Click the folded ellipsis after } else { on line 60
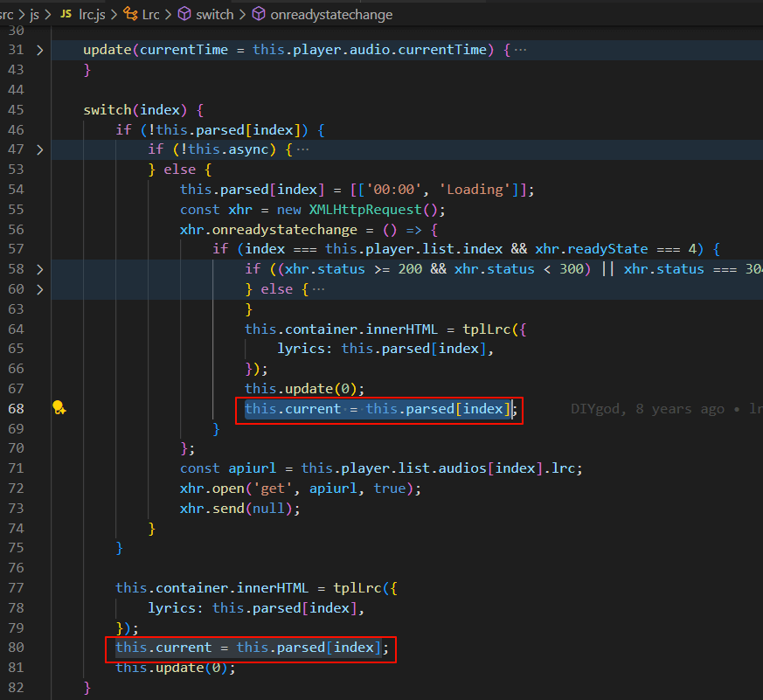763x700 pixels. point(318,289)
